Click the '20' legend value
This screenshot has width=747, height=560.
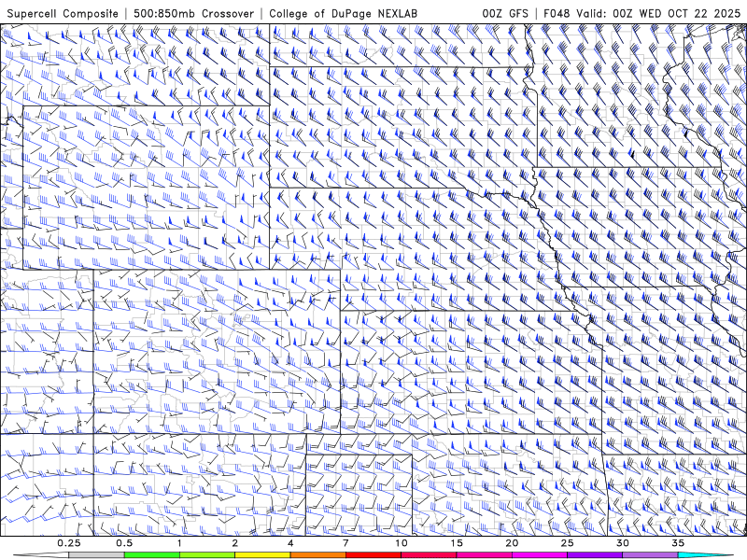[x=512, y=543]
